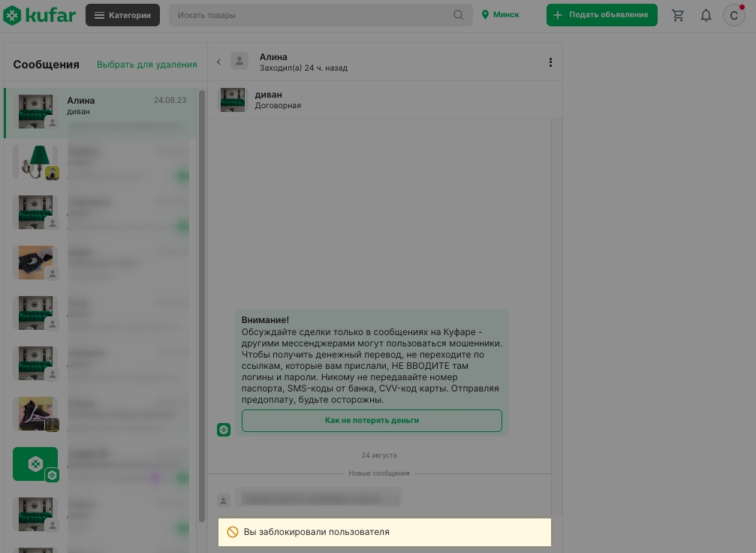This screenshot has width=756, height=553.
Task: Click the blocked user ban icon
Action: pyautogui.click(x=233, y=532)
